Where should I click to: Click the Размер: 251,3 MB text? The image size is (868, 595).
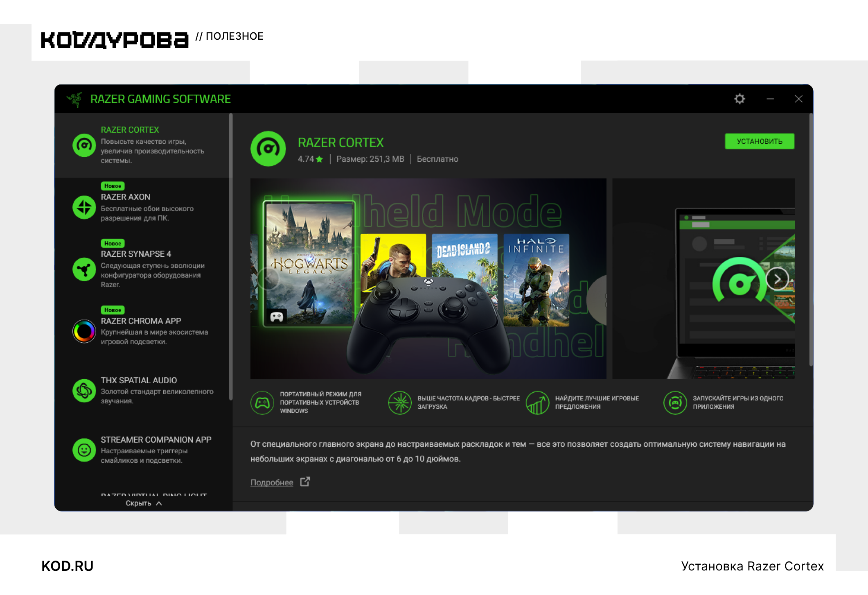click(x=370, y=159)
